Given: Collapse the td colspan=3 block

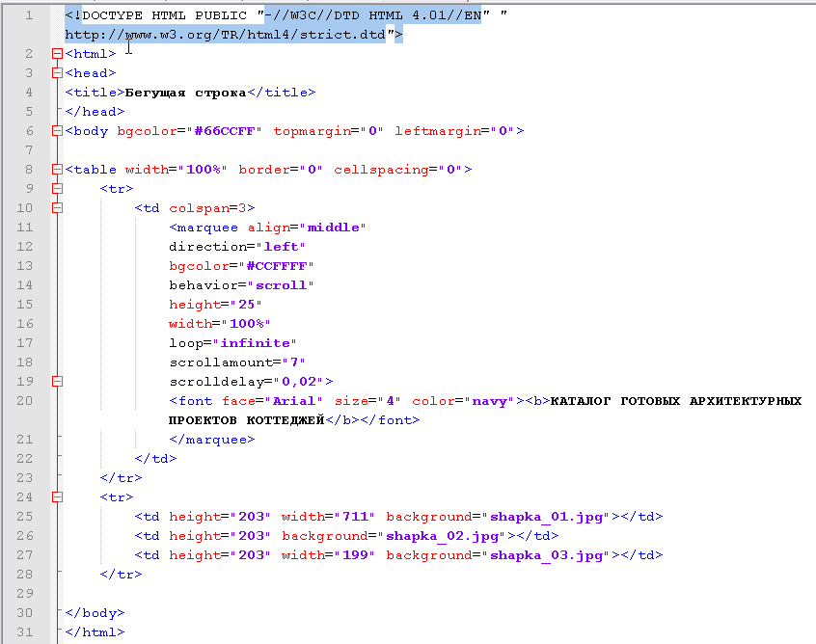Looking at the screenshot, I should pyautogui.click(x=57, y=208).
